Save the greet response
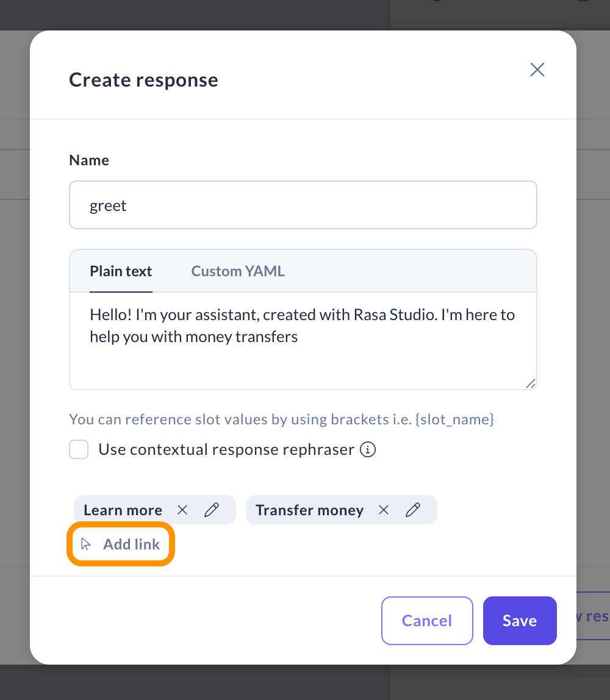Image resolution: width=610 pixels, height=700 pixels. coord(520,621)
